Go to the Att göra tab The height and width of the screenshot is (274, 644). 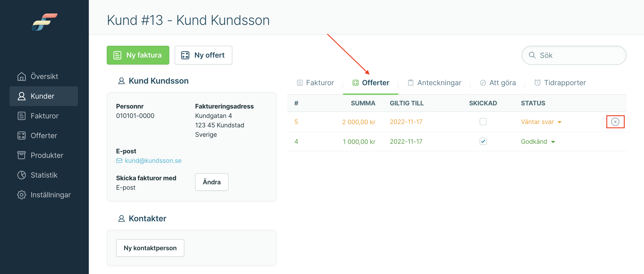498,83
